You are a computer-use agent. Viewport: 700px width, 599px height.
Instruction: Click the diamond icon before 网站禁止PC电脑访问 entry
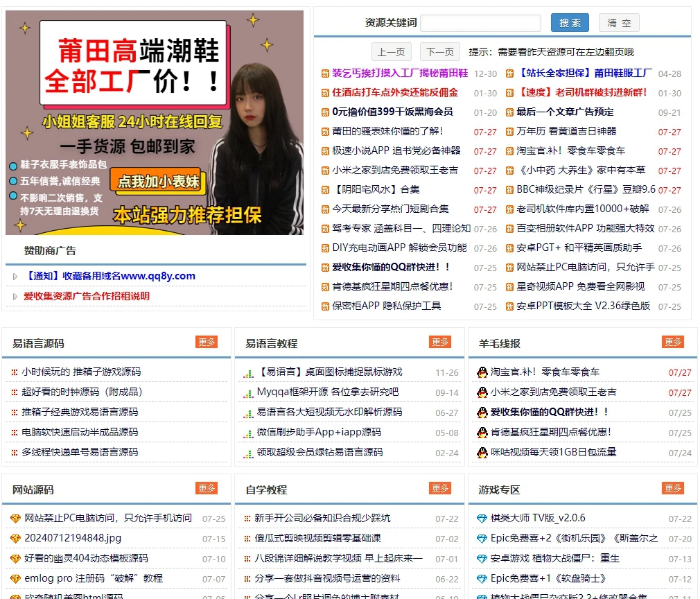coord(15,517)
